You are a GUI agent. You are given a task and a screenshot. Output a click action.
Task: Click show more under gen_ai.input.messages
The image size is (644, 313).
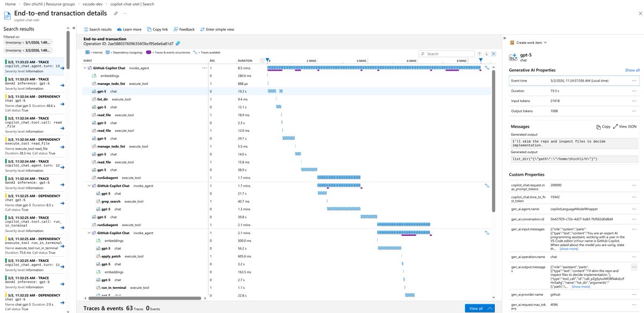569,249
